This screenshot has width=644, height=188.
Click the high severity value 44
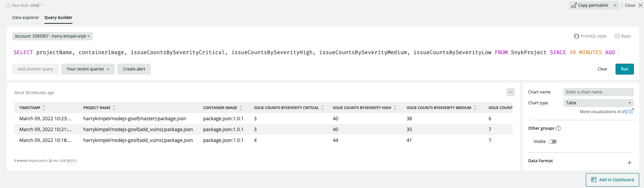point(336,140)
